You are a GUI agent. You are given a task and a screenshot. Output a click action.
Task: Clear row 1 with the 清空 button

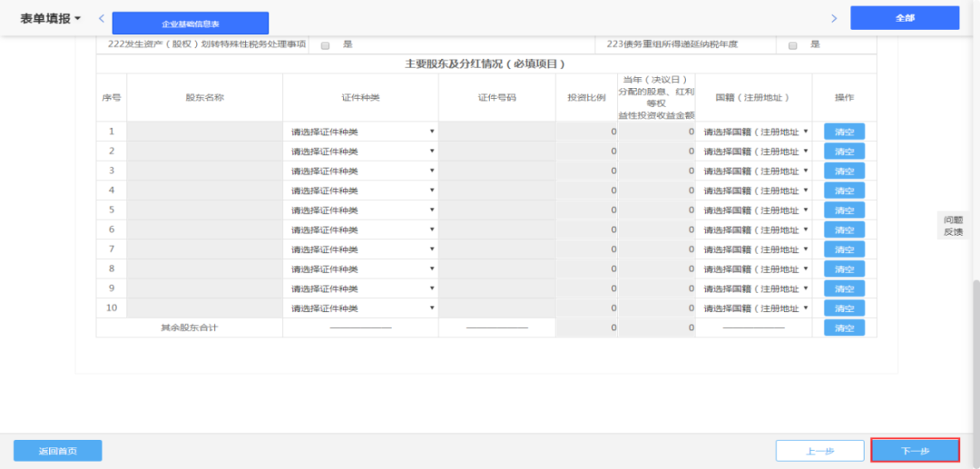(844, 132)
